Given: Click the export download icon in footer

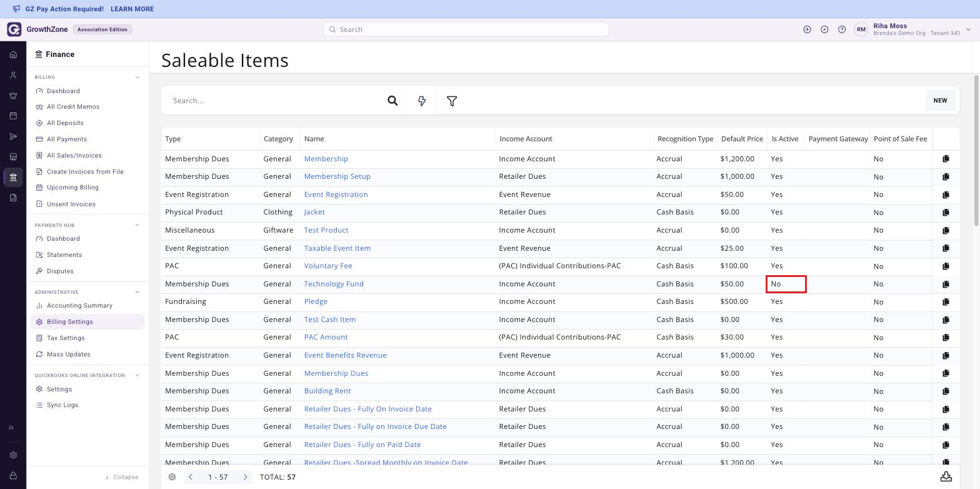Looking at the screenshot, I should (946, 476).
